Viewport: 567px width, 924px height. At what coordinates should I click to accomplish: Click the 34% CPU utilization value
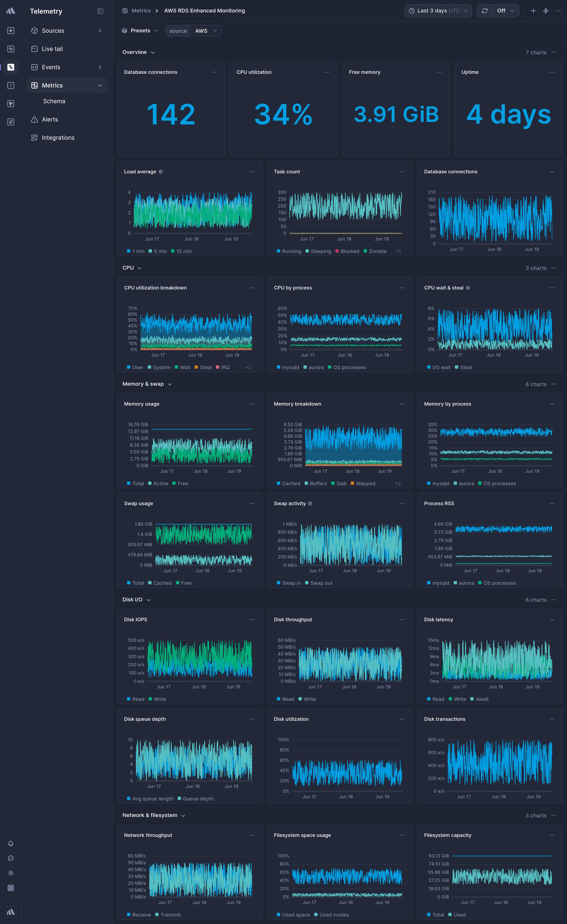(x=283, y=115)
